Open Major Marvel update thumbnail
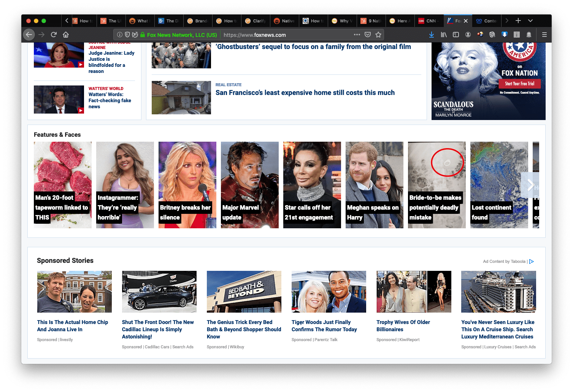 pos(250,185)
